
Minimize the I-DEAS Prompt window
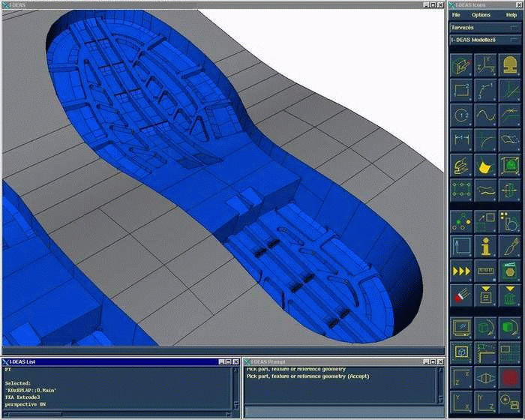(x=426, y=361)
